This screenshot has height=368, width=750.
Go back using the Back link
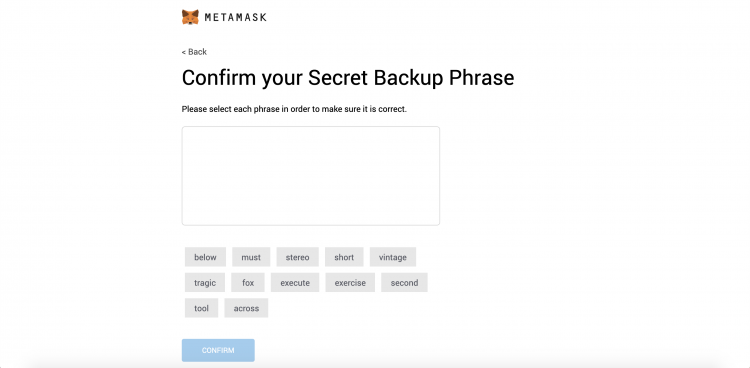(x=194, y=52)
